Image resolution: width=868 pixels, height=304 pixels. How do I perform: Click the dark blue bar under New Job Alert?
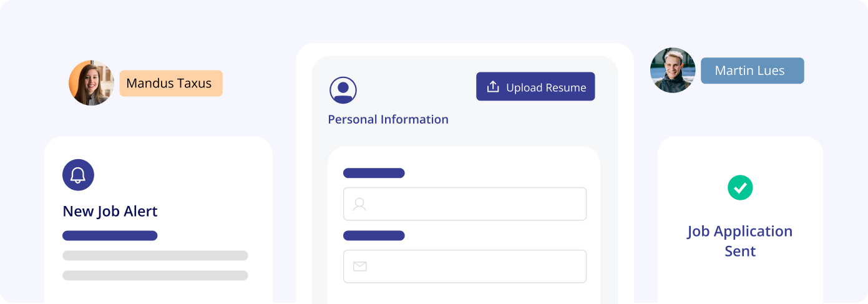[x=110, y=236]
